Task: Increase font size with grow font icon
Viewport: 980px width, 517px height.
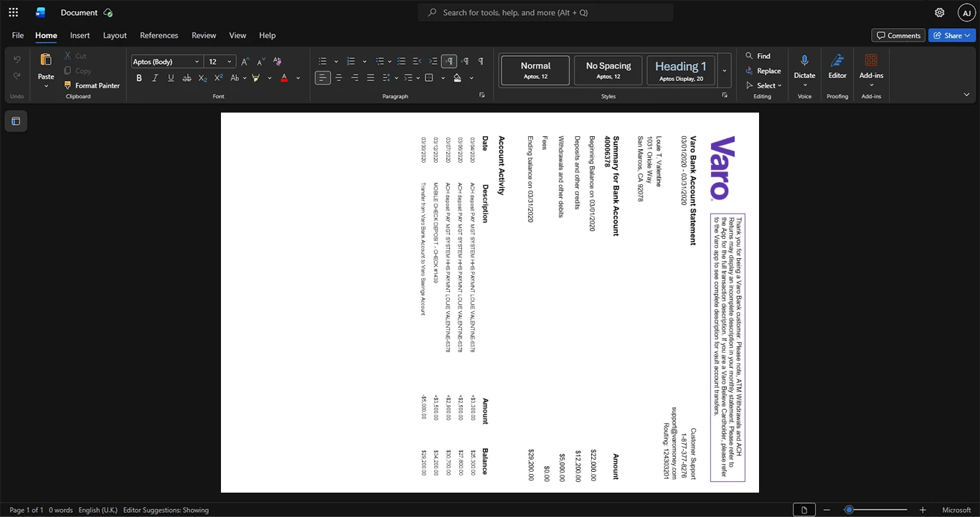Action: click(245, 62)
